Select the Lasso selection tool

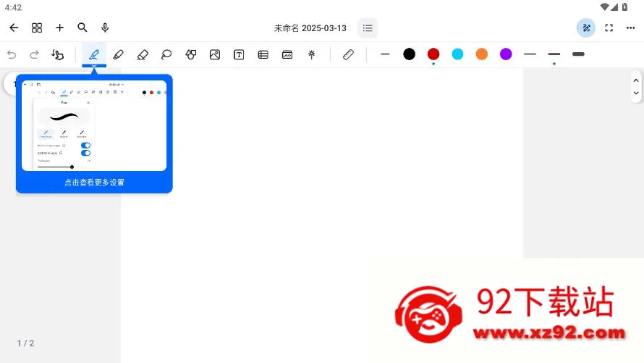[166, 54]
